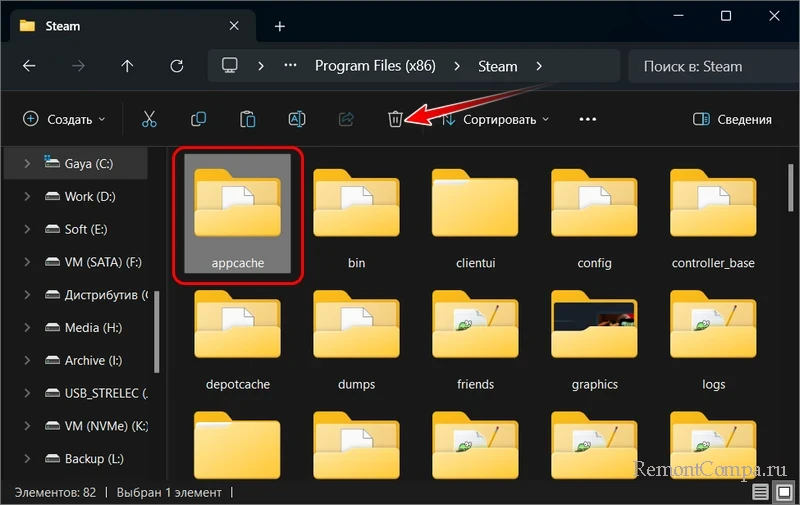Click the Rename icon in toolbar
Viewport: 800px width, 505px height.
click(297, 119)
